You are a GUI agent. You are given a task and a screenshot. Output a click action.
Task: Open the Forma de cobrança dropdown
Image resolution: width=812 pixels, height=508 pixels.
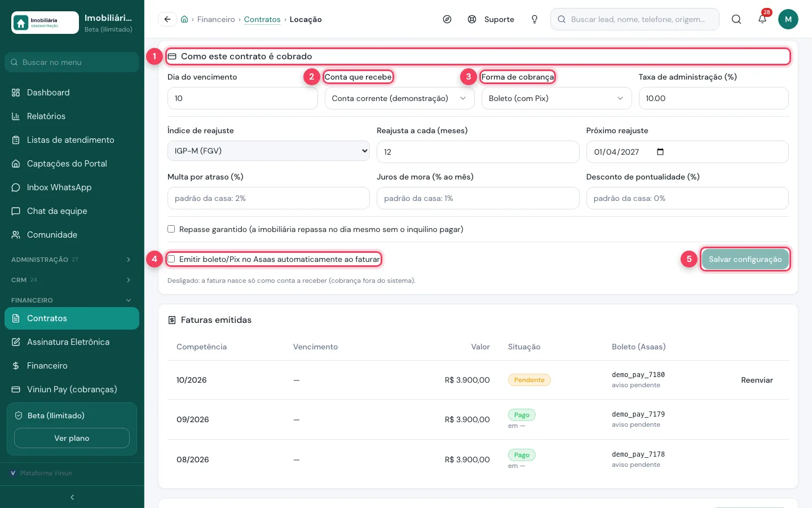[x=557, y=98]
